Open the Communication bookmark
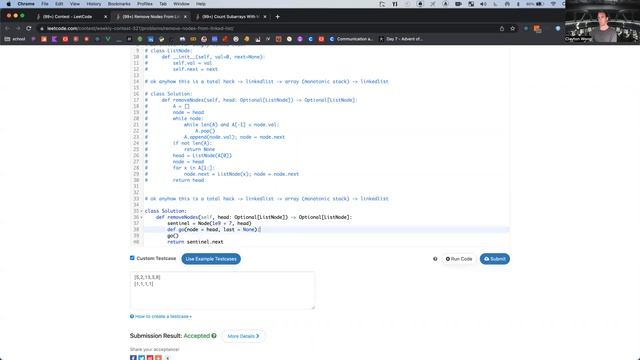This screenshot has width=640, height=360. click(351, 39)
